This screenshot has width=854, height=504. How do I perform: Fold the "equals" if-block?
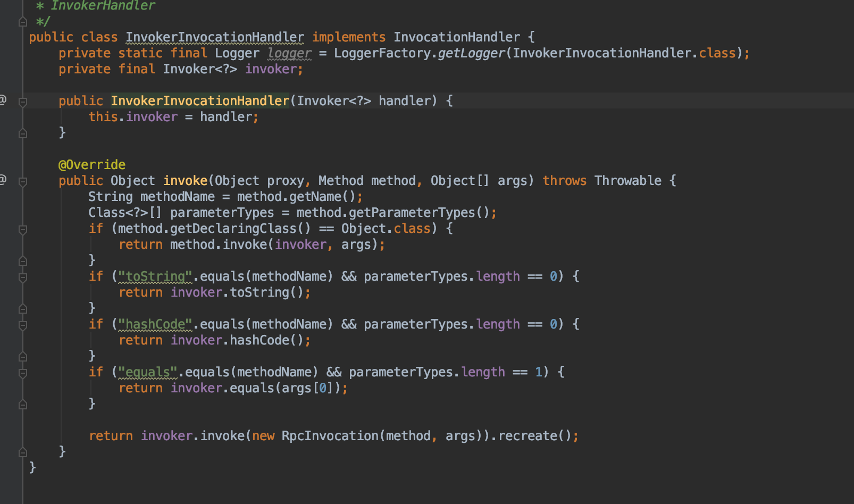click(23, 373)
